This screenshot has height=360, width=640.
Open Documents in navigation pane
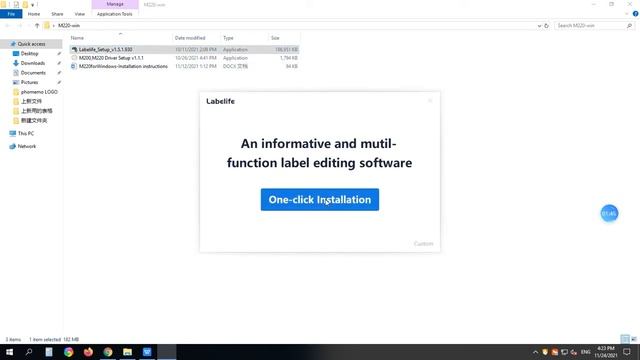(33, 73)
